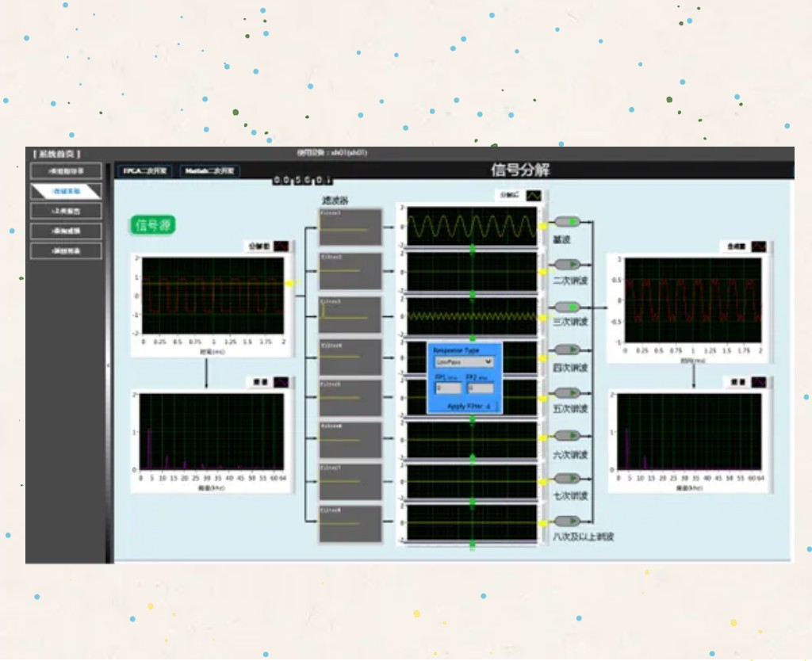Screen dimensions: 812x661
Task: Click the synthesized spectrum legend icon
Action: coord(759,382)
